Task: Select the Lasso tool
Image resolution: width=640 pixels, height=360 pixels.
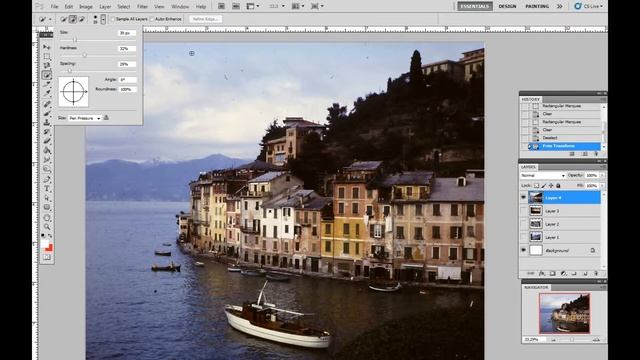Action: pos(47,66)
